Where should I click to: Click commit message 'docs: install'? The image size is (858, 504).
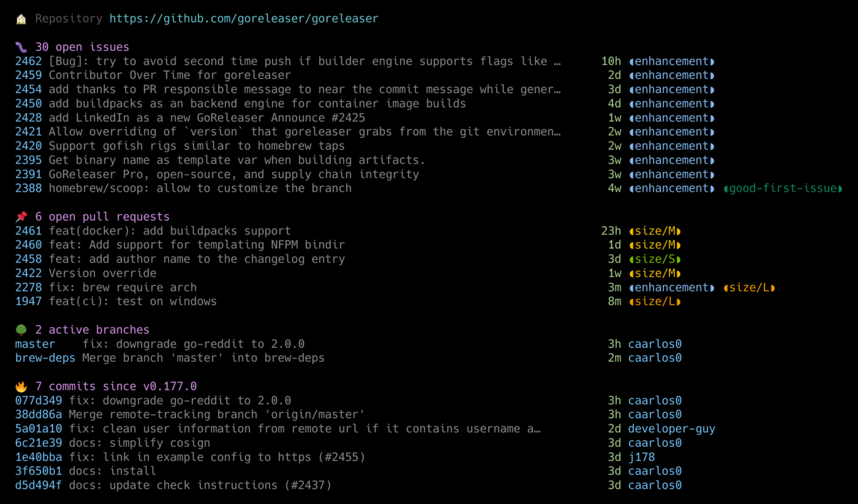click(x=113, y=471)
